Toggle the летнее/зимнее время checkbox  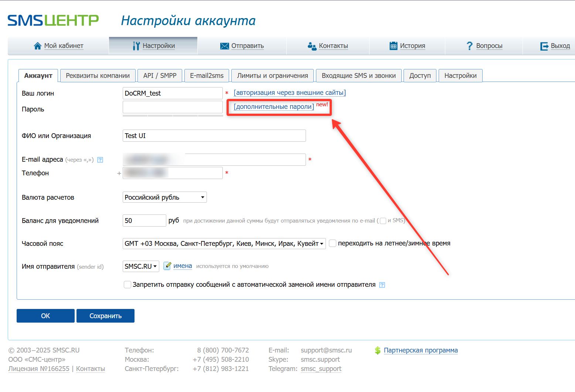(333, 243)
